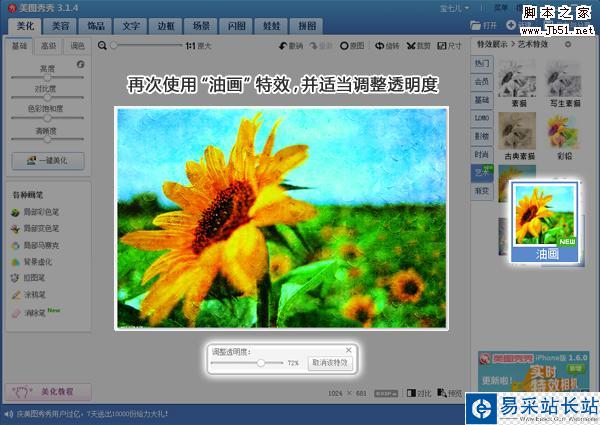Click the 旋转 rotate tool

pos(387,46)
